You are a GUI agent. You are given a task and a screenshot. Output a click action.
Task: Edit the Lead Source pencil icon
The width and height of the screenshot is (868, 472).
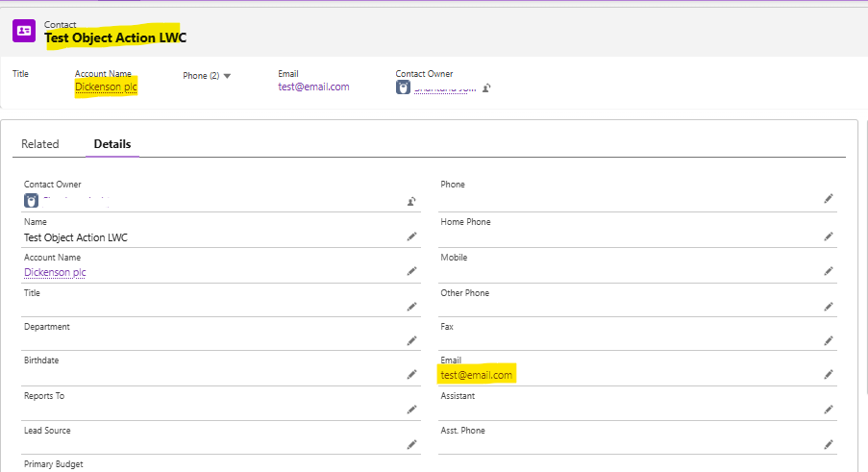[411, 444]
